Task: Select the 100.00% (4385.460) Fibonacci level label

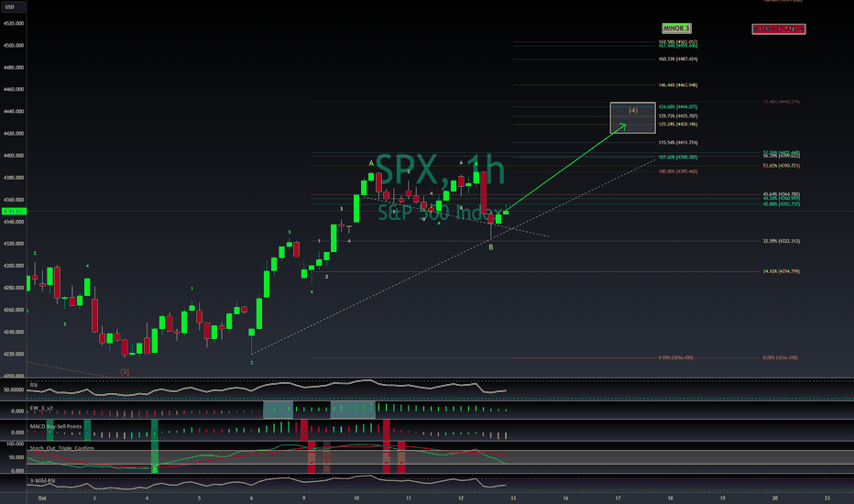Action: point(677,171)
